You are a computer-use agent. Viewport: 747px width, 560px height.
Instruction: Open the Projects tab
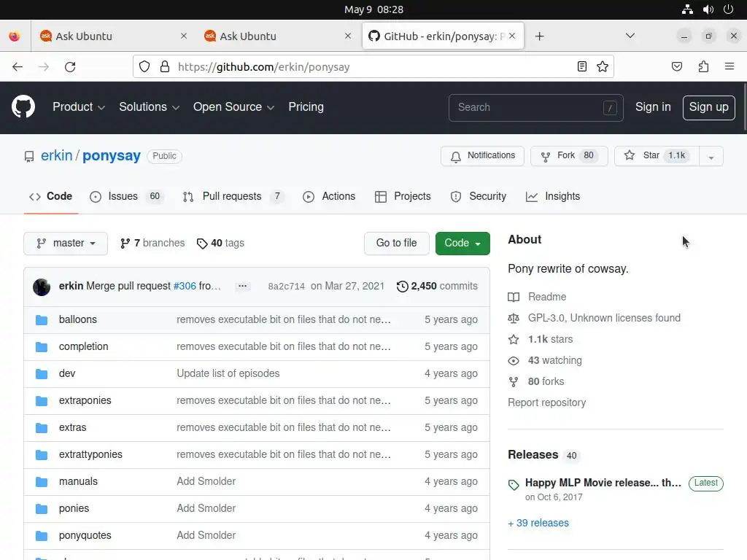[x=403, y=197]
